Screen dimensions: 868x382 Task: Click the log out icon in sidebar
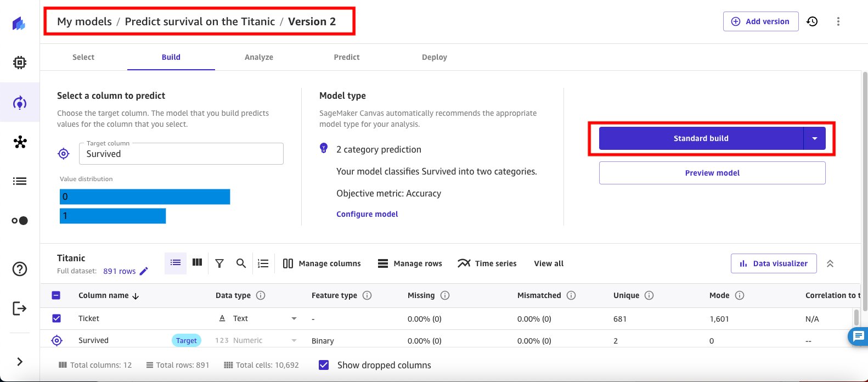(x=20, y=308)
